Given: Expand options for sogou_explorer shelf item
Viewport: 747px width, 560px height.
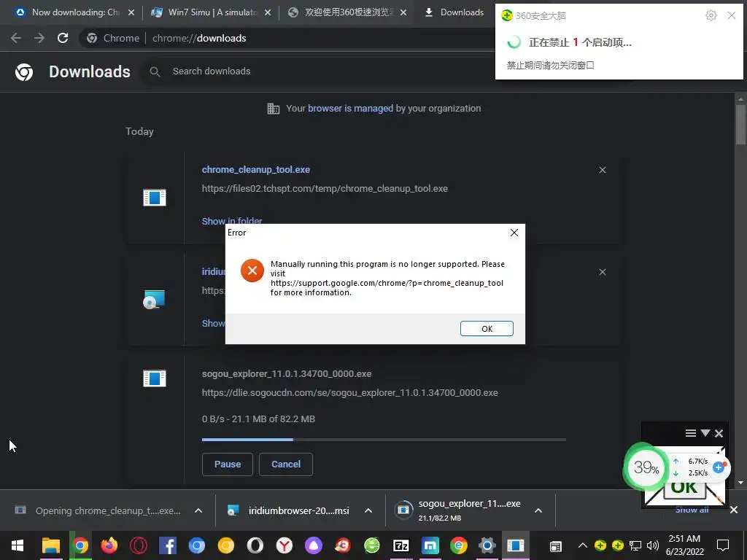Looking at the screenshot, I should 538,510.
